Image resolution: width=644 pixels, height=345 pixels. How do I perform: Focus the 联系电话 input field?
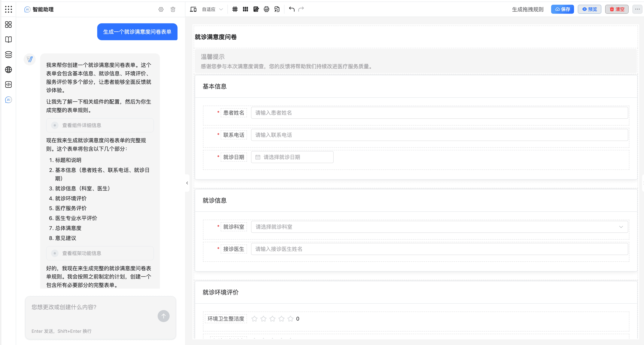439,135
